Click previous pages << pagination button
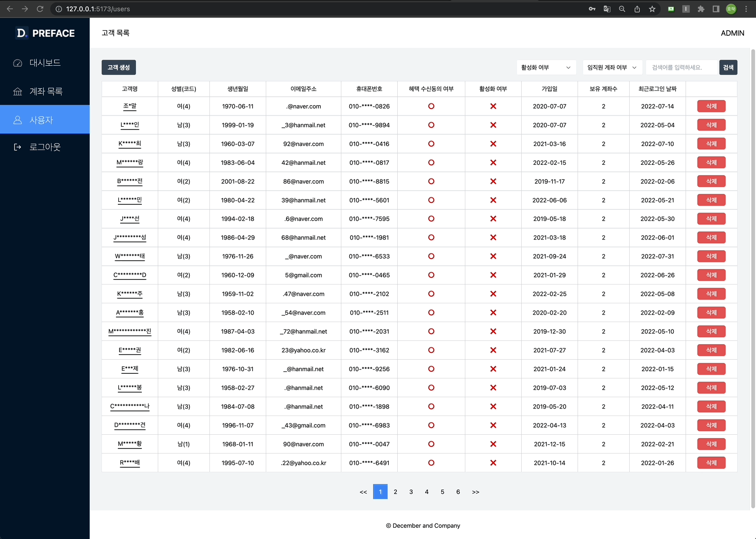Viewport: 756px width, 539px height. (363, 492)
